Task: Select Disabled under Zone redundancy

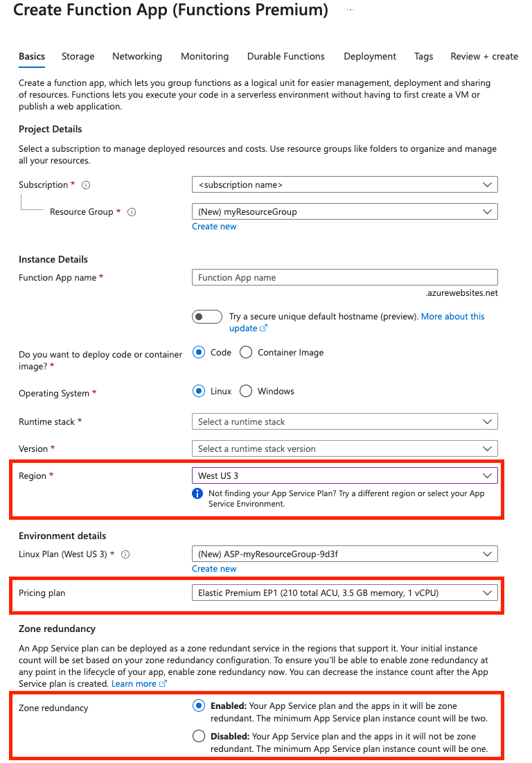Action: click(x=199, y=736)
